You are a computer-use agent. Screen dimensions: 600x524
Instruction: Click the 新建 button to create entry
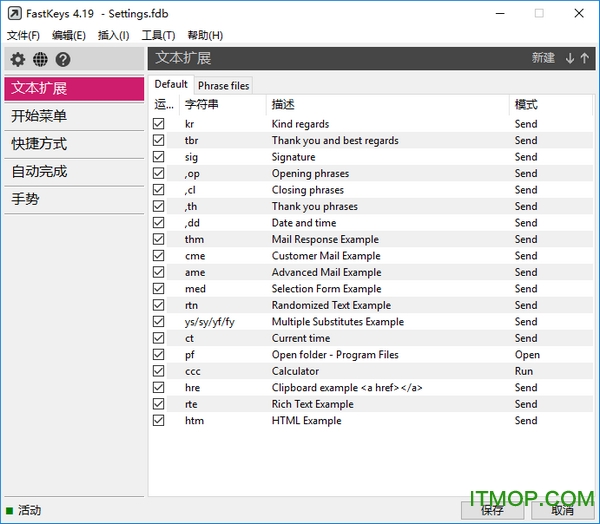point(543,58)
